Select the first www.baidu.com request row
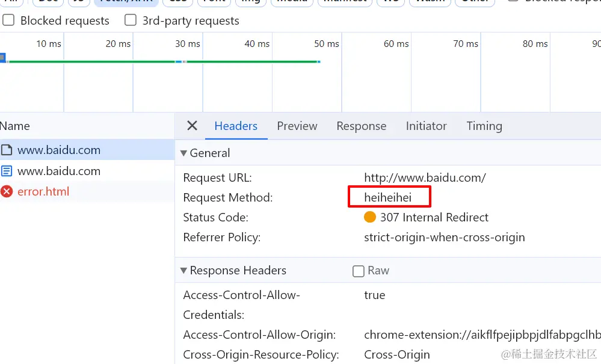Image resolution: width=601 pixels, height=364 pixels. [x=87, y=150]
